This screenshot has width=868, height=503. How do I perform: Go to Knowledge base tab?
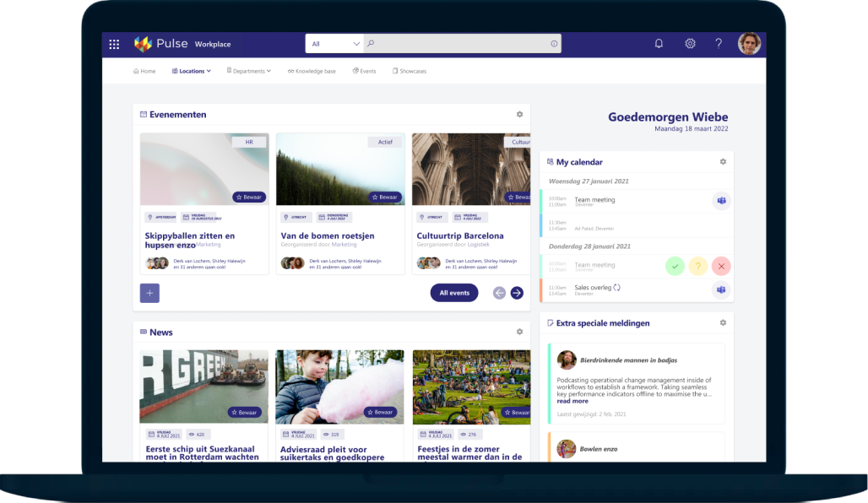point(312,71)
